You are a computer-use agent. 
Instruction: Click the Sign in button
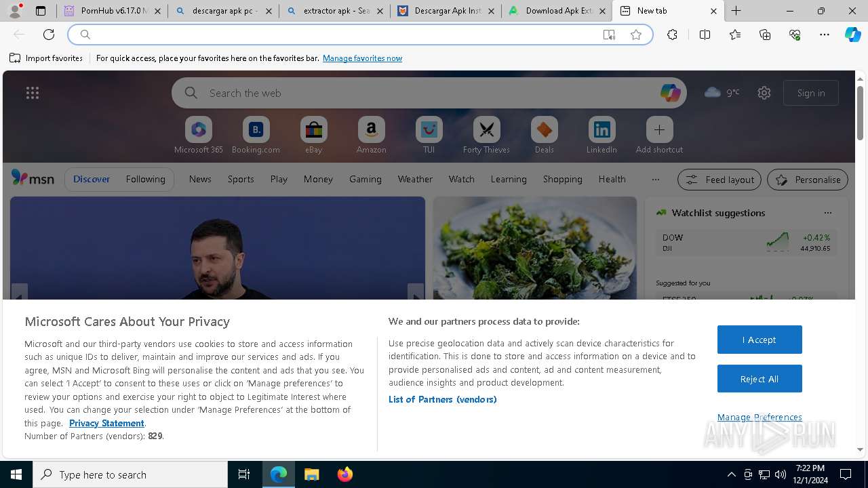click(811, 93)
